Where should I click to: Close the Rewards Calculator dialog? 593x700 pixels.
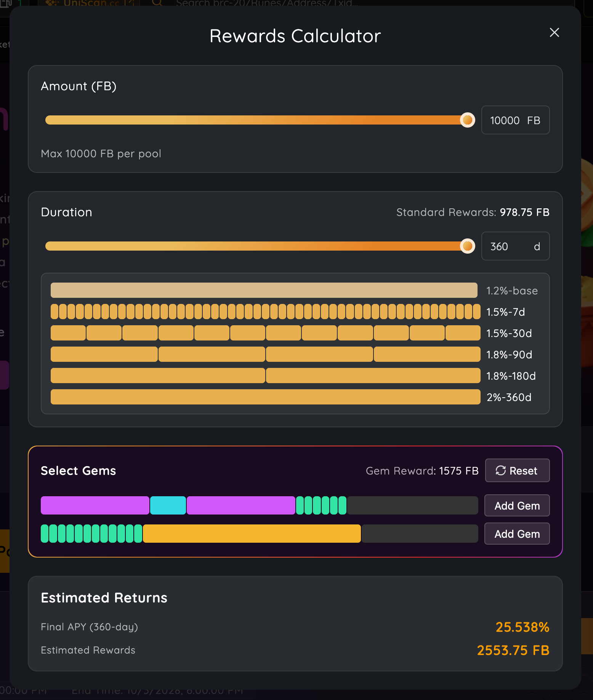click(554, 33)
